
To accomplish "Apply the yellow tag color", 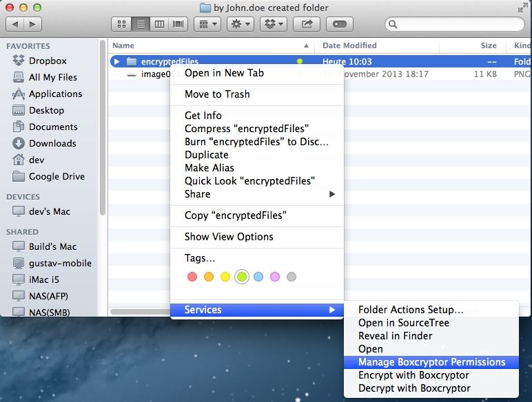I will coord(225,277).
